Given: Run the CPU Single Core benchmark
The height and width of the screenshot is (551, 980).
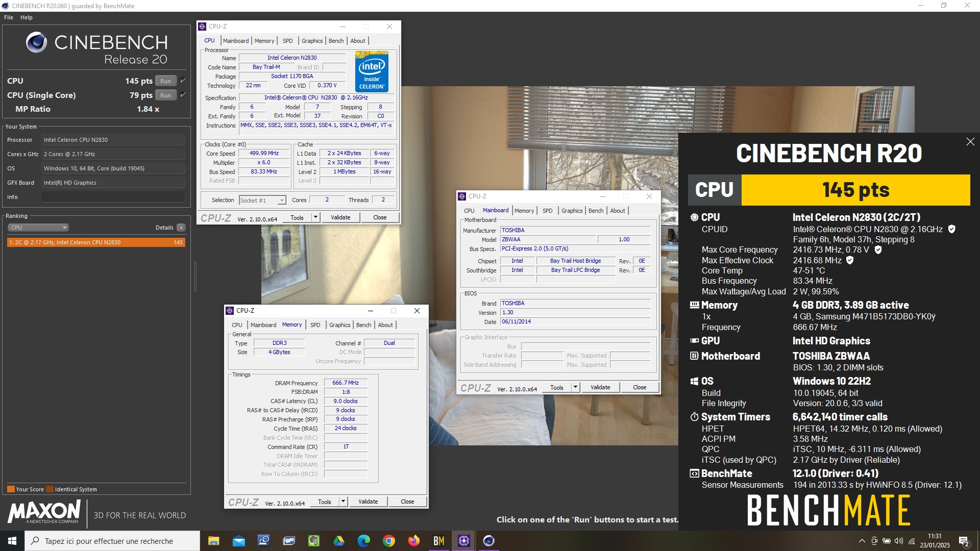Looking at the screenshot, I should (x=165, y=95).
